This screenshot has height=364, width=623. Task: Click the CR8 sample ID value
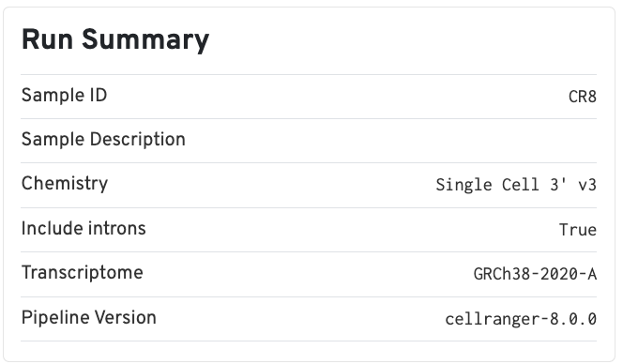coord(583,97)
